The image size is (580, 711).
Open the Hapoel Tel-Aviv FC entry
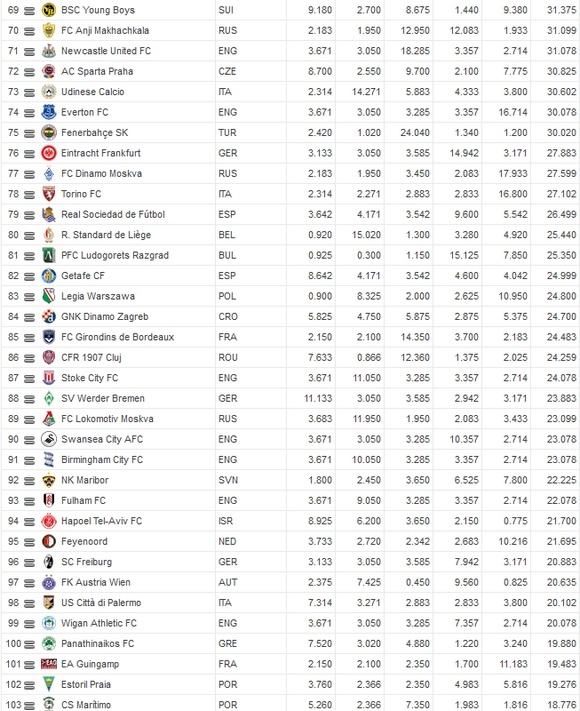tap(102, 521)
